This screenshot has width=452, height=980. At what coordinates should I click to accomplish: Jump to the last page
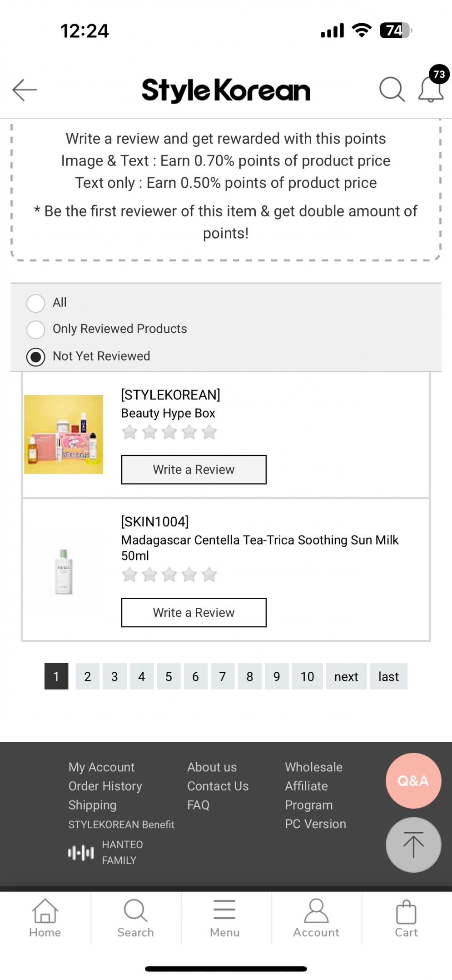[388, 676]
